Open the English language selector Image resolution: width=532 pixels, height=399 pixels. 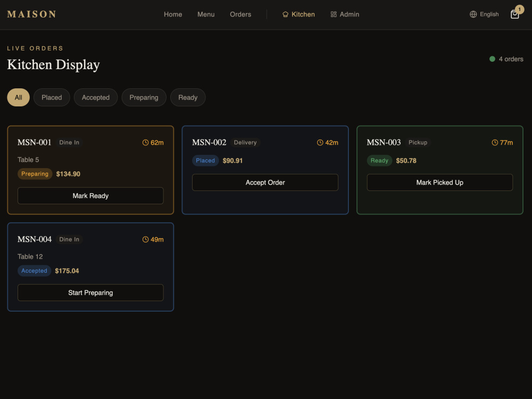(484, 14)
